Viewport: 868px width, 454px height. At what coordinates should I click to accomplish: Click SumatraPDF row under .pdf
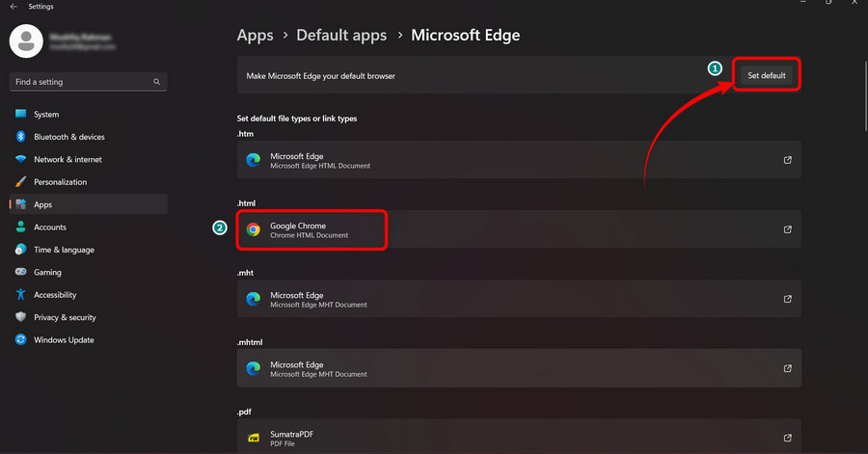point(519,437)
